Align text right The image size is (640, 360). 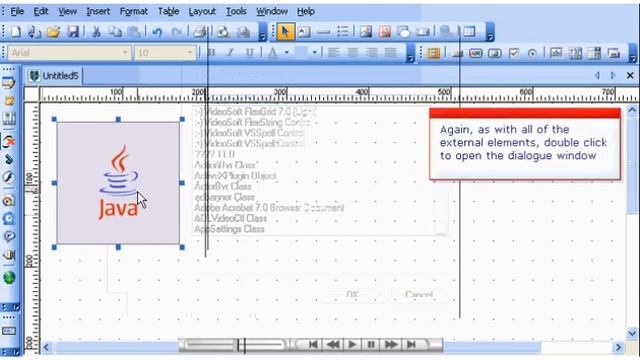[371, 53]
